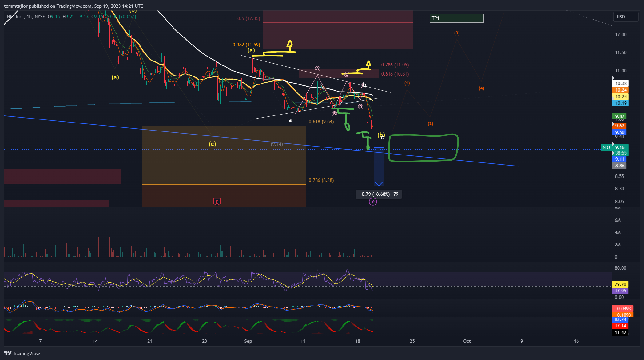The width and height of the screenshot is (644, 360).
Task: Click the orange (4) wave projection label
Action: [481, 88]
